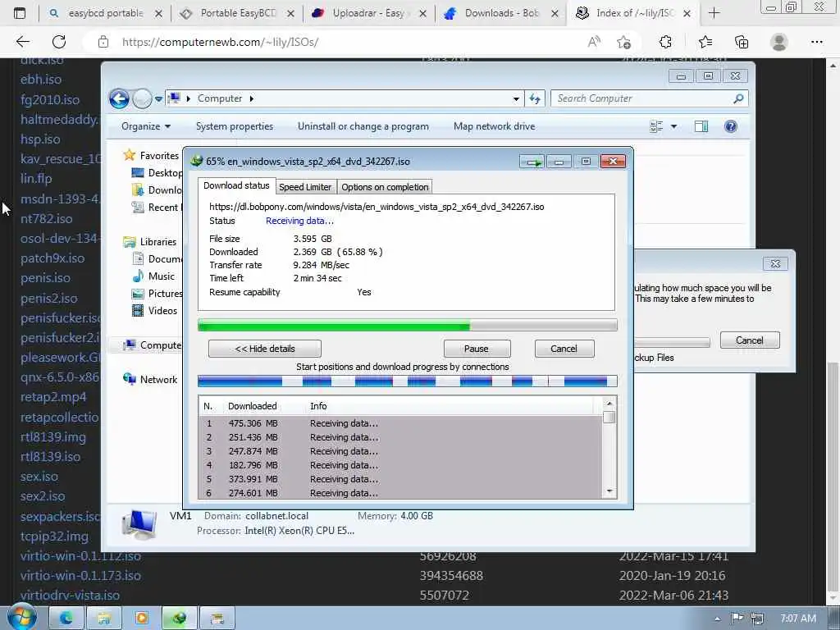
Task: Close the Index of /~lily/ISOs tab
Action: (687, 13)
